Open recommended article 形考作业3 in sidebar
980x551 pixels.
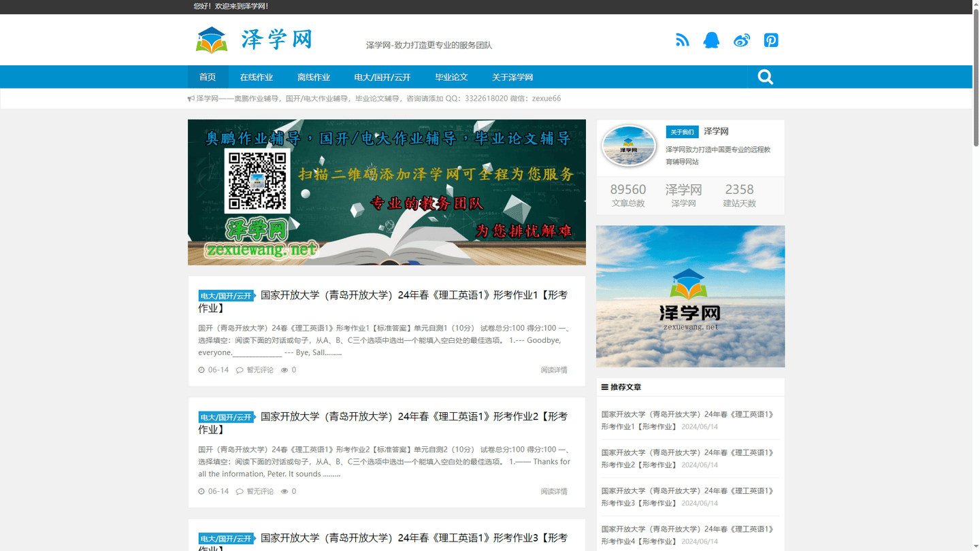[x=687, y=497]
